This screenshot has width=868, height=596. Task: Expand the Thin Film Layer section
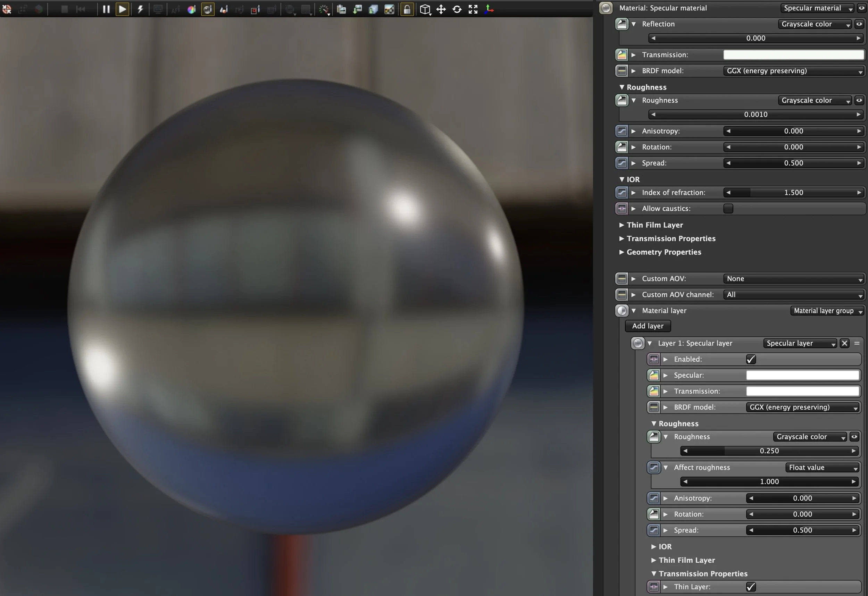[x=654, y=225]
